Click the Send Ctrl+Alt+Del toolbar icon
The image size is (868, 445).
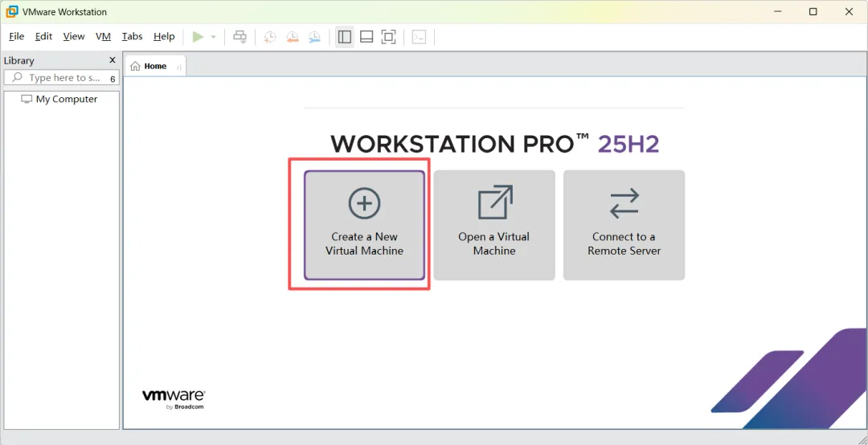coord(240,37)
